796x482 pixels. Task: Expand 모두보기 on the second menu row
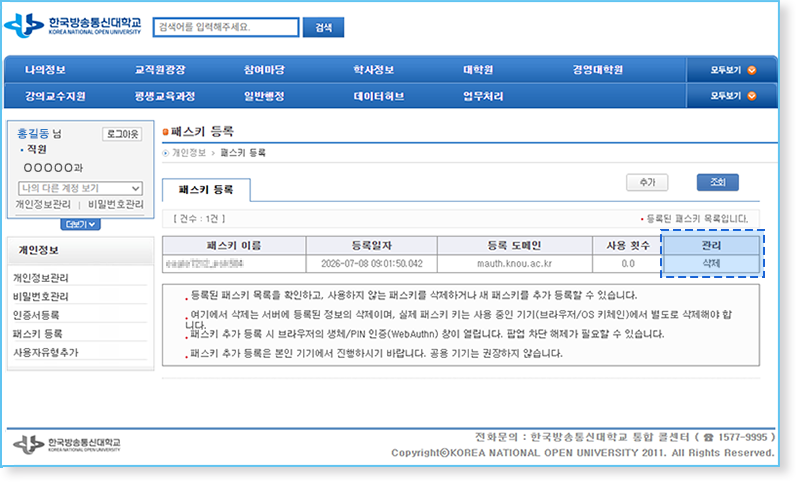(x=733, y=95)
